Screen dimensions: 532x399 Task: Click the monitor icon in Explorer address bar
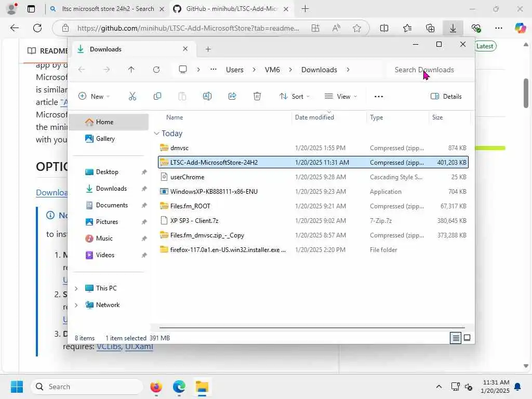183,70
